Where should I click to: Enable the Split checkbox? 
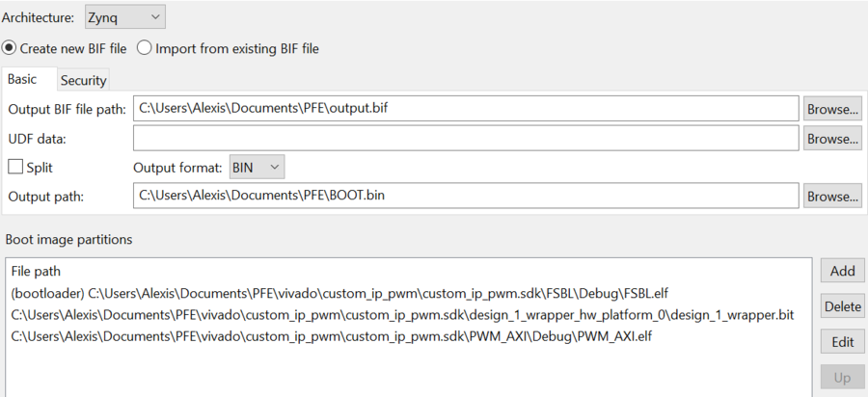(15, 167)
